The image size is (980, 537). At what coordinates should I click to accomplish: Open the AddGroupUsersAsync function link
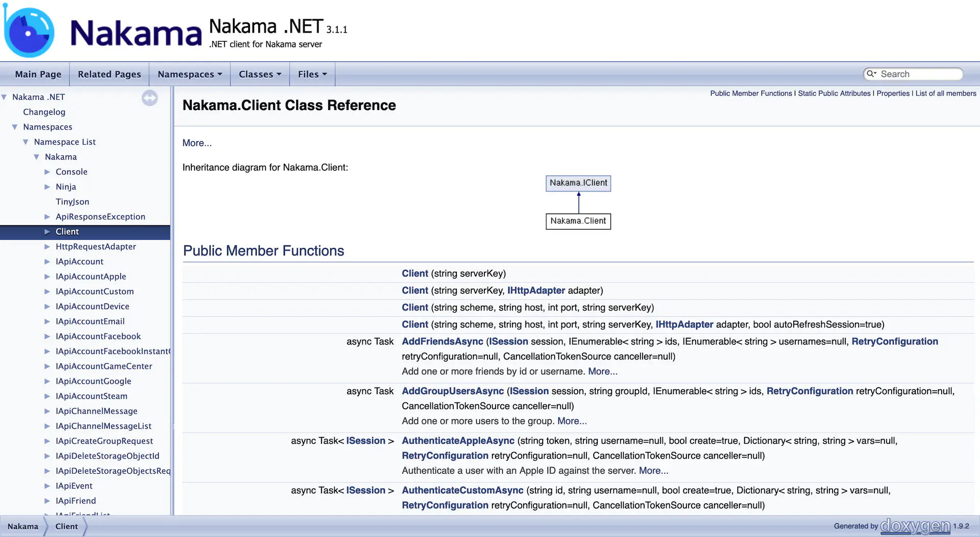tap(453, 391)
